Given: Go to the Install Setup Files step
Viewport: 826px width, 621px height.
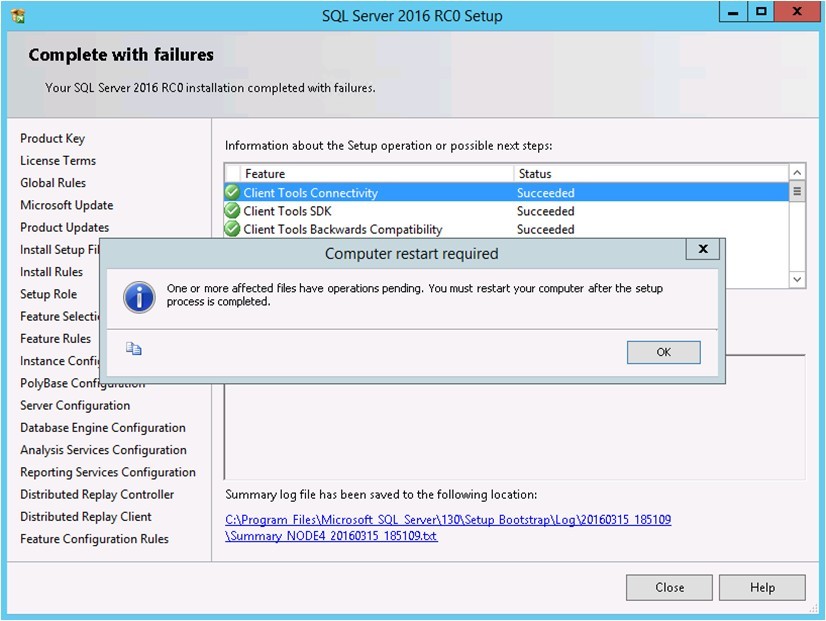Looking at the screenshot, I should click(60, 249).
